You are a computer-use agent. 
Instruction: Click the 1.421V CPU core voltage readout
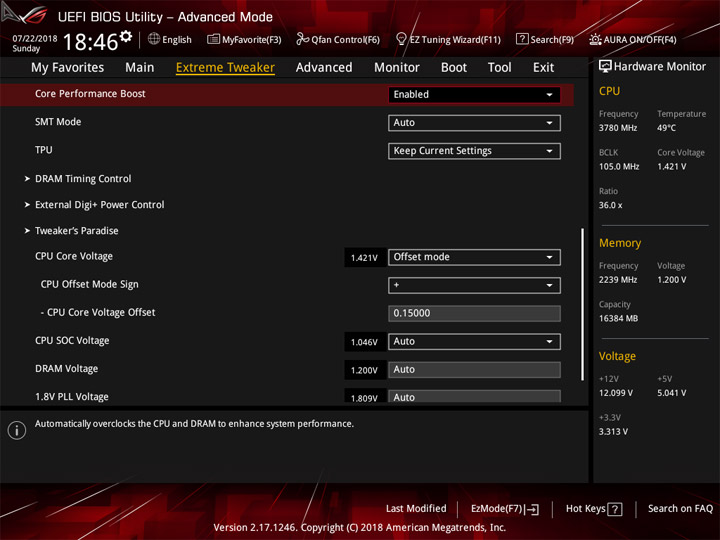(364, 258)
